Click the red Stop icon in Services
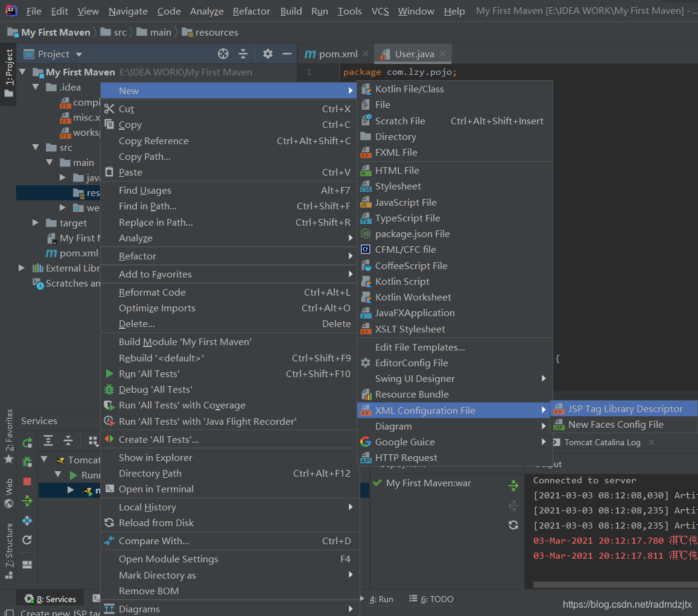 (x=27, y=481)
